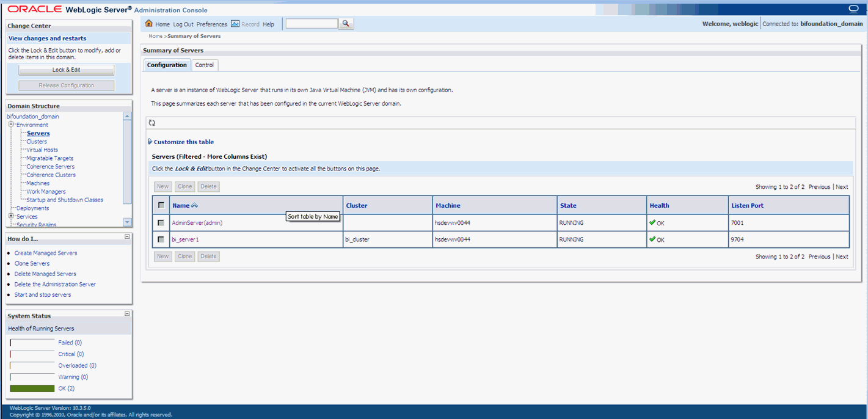Click the top Clone button
The image size is (868, 419).
(x=185, y=186)
